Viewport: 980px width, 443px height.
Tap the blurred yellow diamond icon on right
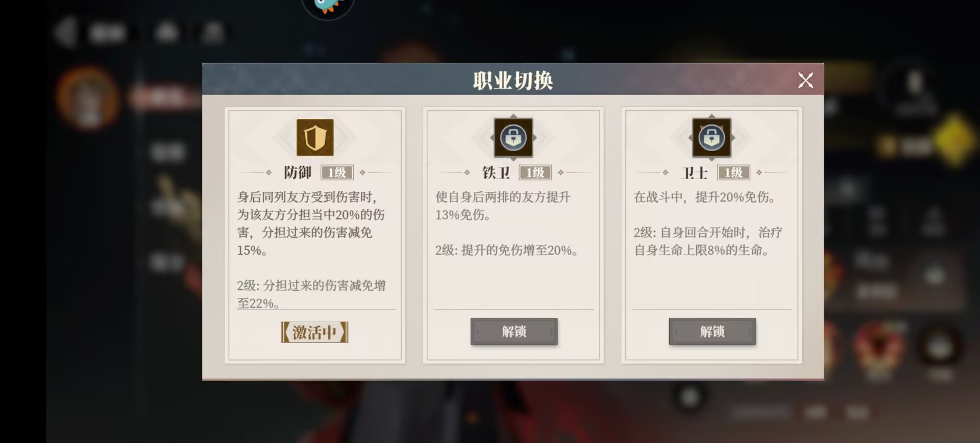pyautogui.click(x=954, y=139)
